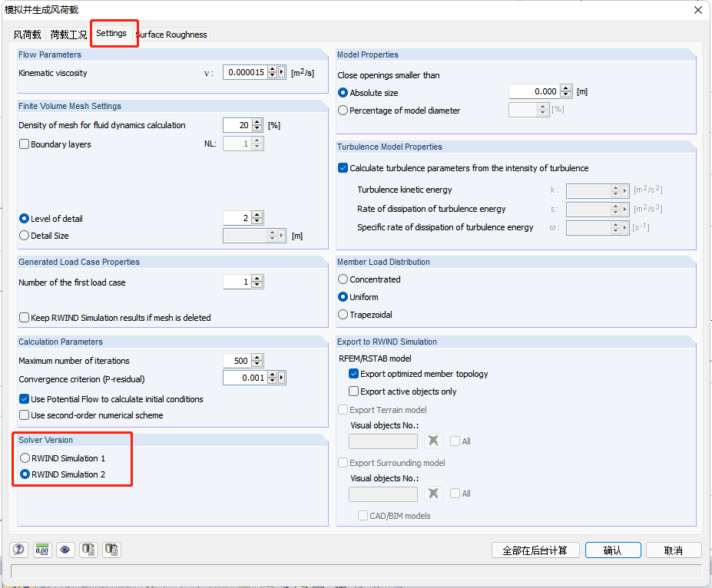712x588 pixels.
Task: Open units and decimal places icon
Action: click(42, 550)
